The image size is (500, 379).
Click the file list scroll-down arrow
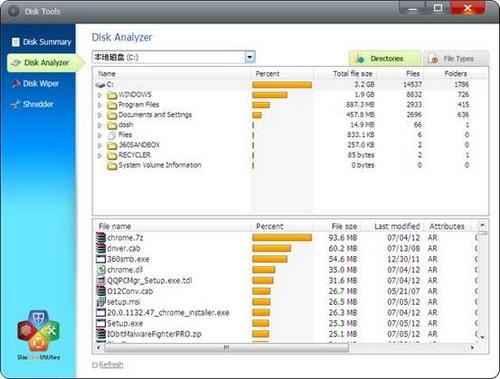482,337
